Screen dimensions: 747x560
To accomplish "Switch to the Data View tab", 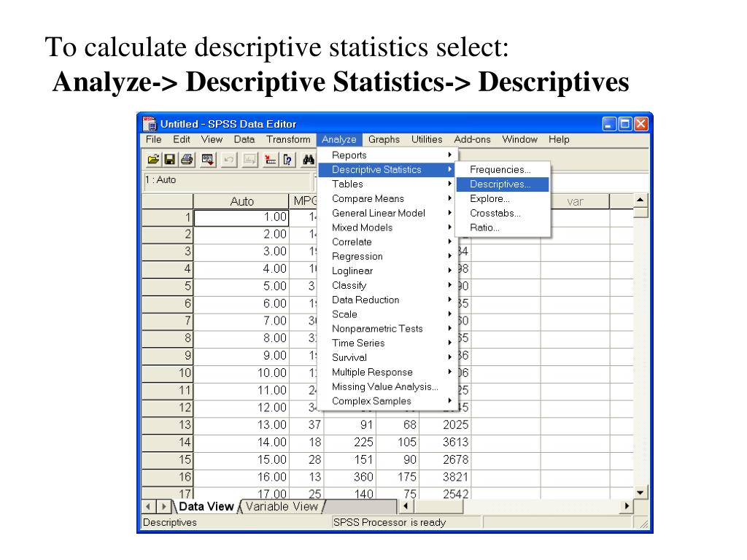I will coord(206,507).
